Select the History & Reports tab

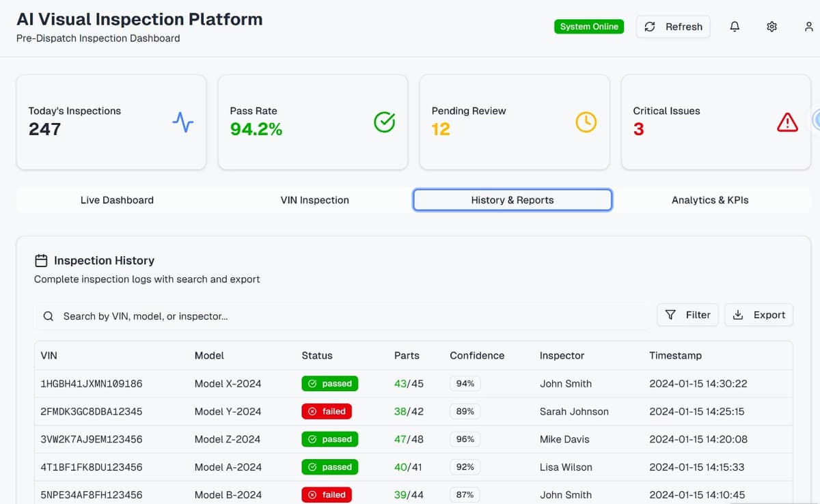pyautogui.click(x=512, y=200)
